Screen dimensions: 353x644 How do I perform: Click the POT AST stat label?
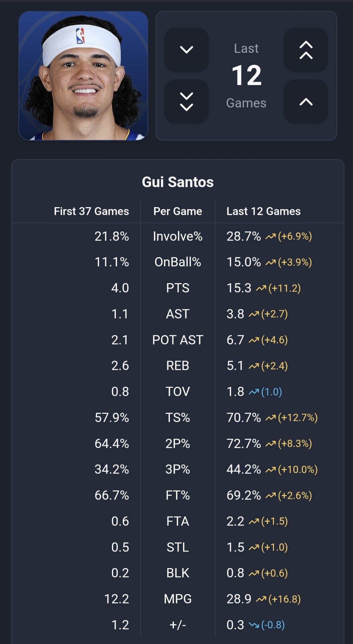coord(177,340)
